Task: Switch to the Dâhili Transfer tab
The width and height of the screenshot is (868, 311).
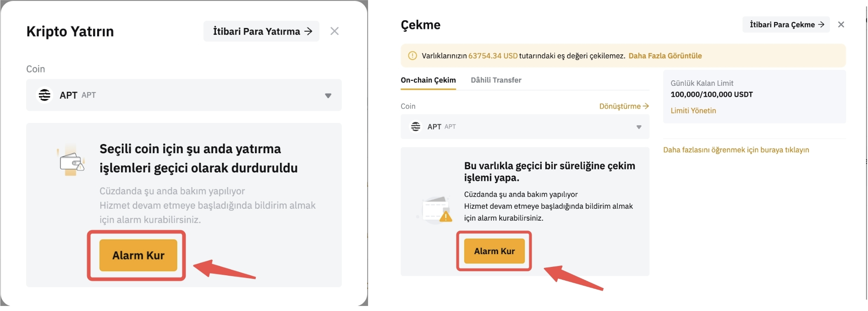Action: point(496,80)
